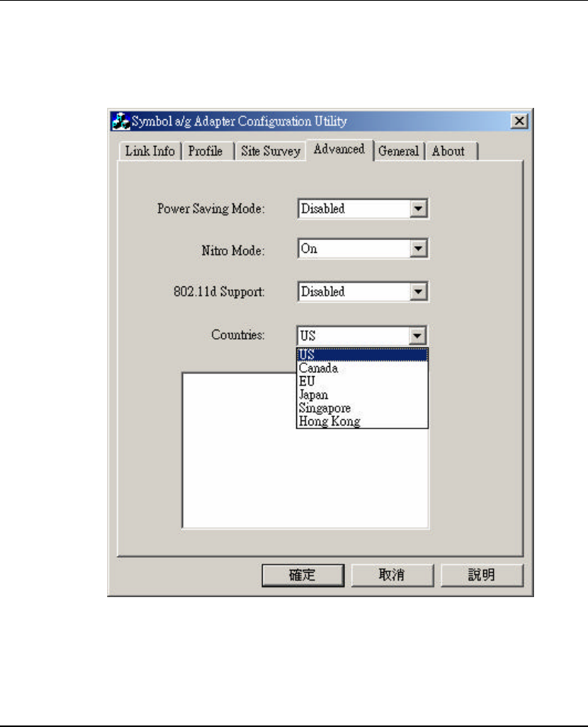Viewport: 588px width, 727px height.
Task: Expand the 802.11d Support dropdown arrow
Action: click(x=418, y=292)
